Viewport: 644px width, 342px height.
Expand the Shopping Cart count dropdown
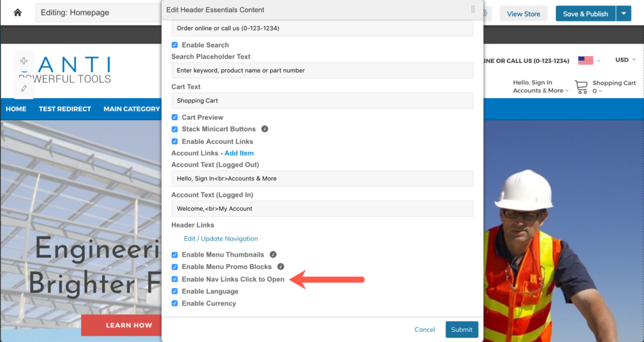coord(597,91)
